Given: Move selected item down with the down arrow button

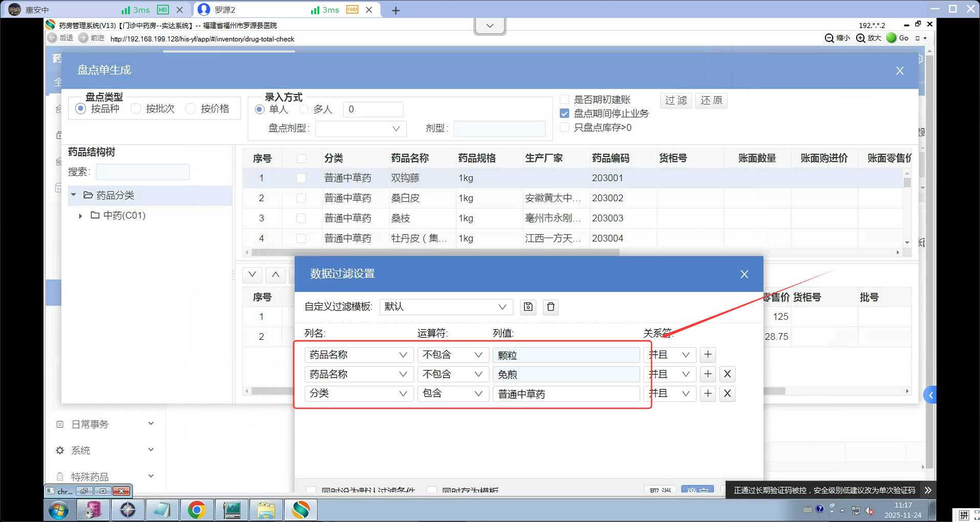Looking at the screenshot, I should pos(252,275).
